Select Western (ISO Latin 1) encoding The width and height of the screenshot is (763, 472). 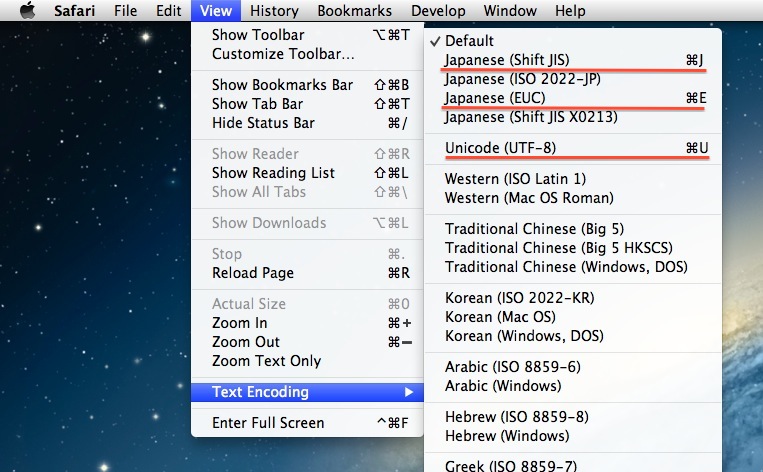click(x=573, y=179)
